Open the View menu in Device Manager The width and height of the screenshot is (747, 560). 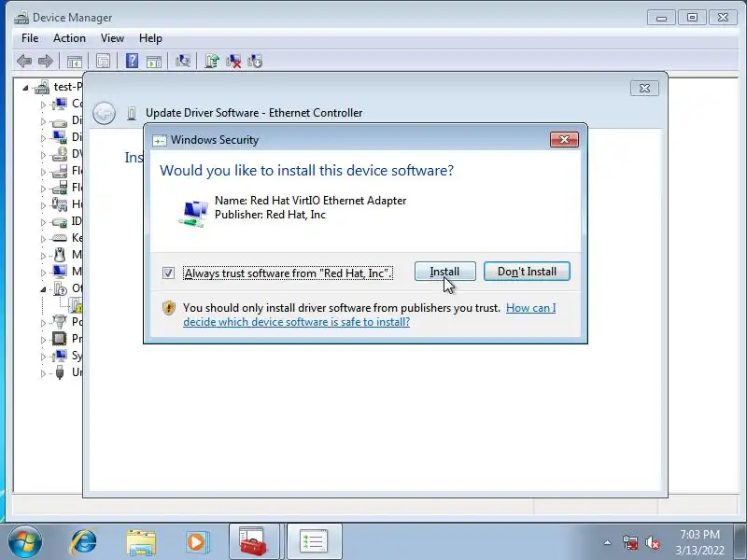pos(112,38)
